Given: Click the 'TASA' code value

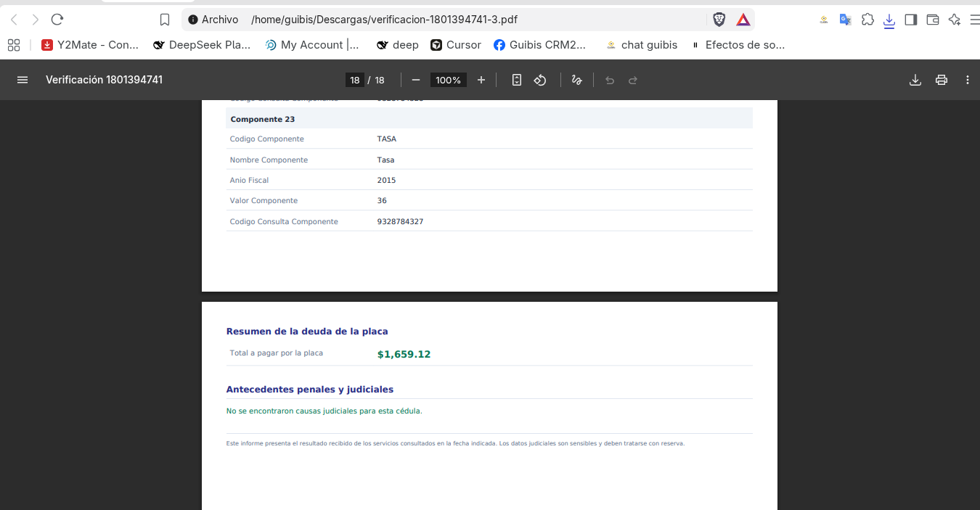Looking at the screenshot, I should click(x=387, y=139).
